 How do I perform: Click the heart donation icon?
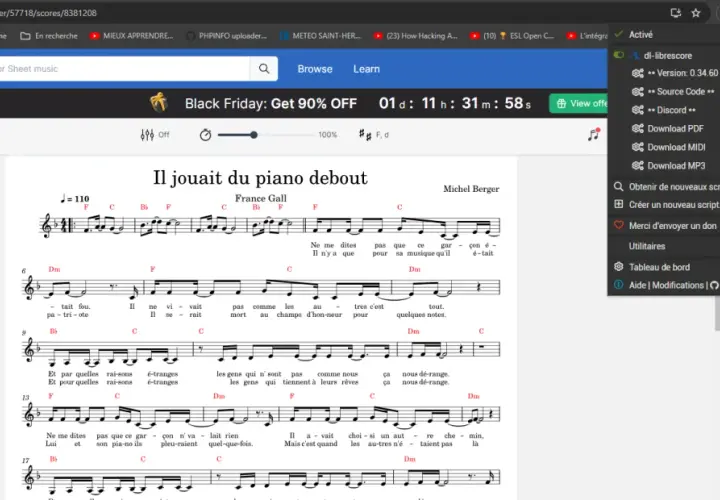pos(619,225)
